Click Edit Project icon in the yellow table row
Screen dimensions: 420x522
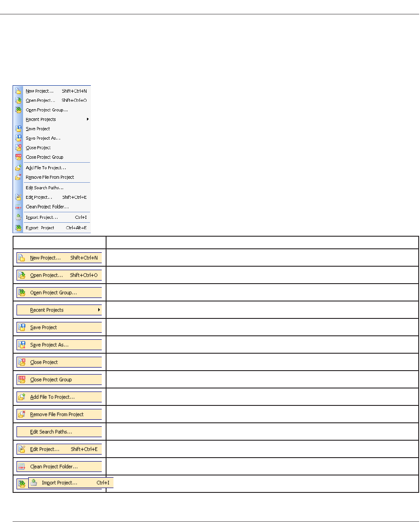click(x=21, y=449)
